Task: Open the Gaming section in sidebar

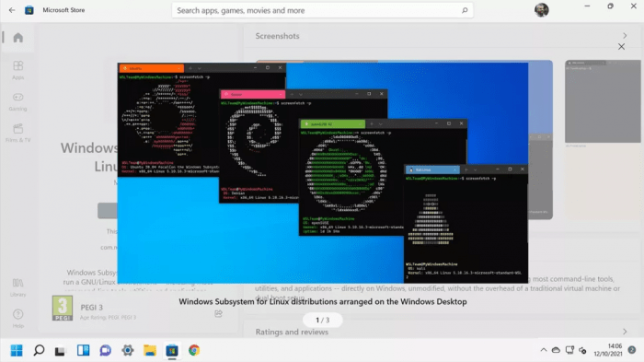Action: point(17,101)
